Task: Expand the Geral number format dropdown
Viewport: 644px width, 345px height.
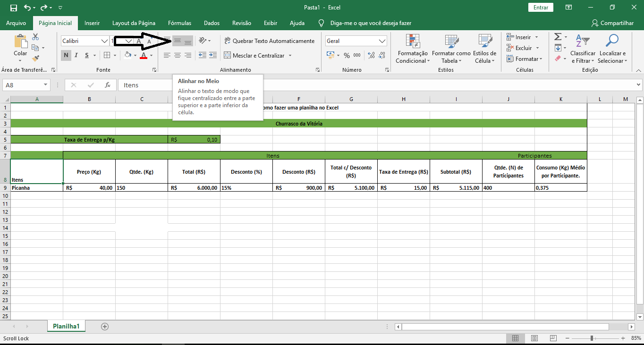Action: (382, 41)
